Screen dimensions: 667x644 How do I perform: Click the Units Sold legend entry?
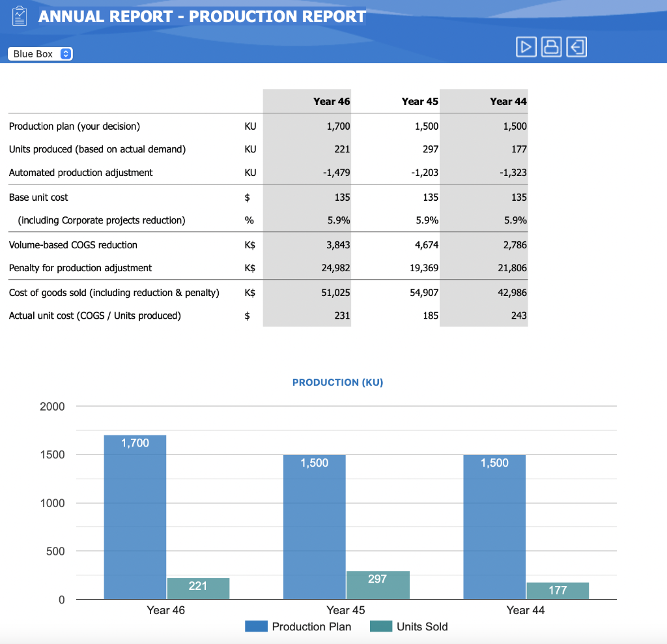click(x=423, y=626)
